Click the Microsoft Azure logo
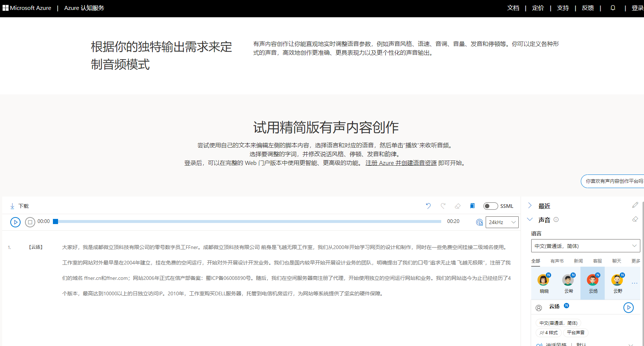644x346 pixels. [27, 8]
